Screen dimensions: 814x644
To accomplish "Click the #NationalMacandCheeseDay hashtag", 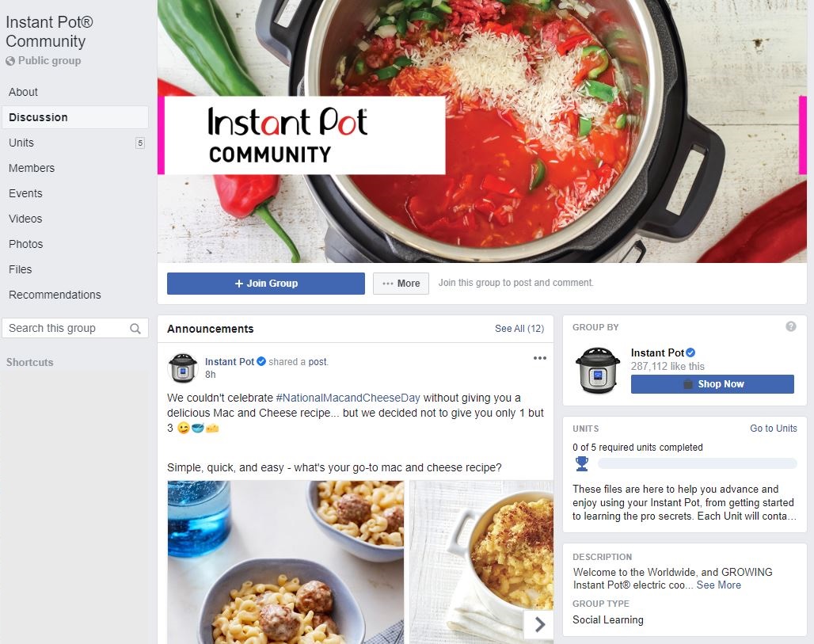I will pos(348,398).
